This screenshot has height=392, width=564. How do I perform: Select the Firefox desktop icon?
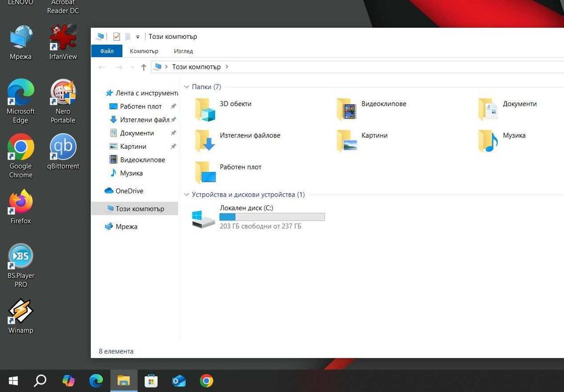(x=21, y=207)
